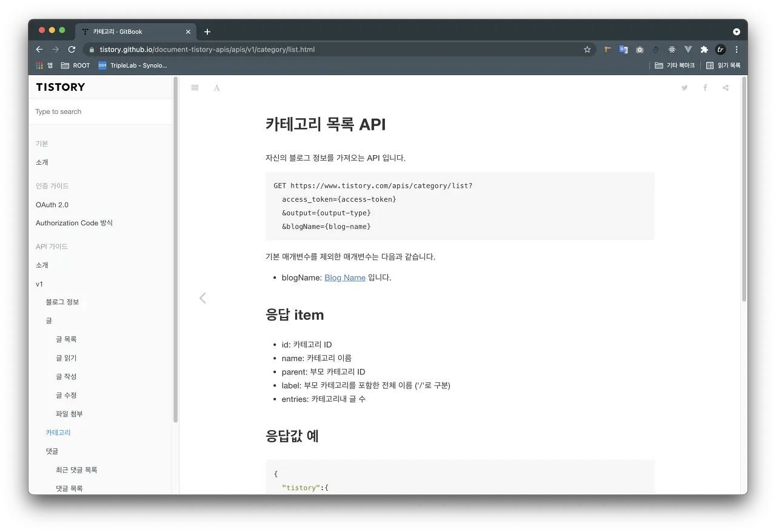Open the OAuth 2.0 guide
776x532 pixels.
coord(52,205)
